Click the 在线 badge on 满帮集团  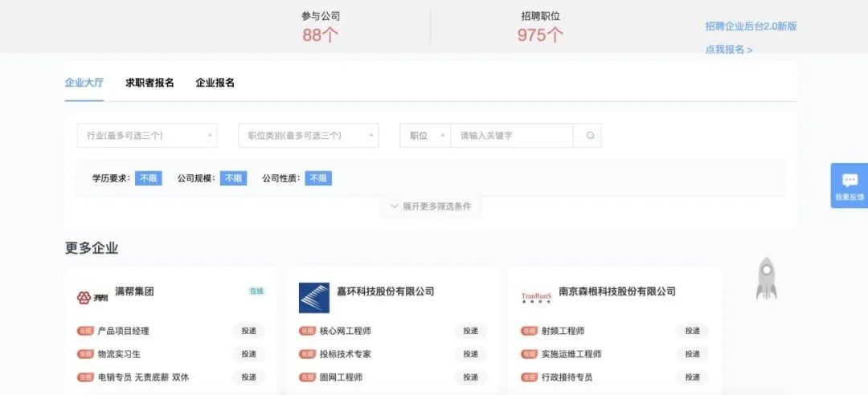256,291
